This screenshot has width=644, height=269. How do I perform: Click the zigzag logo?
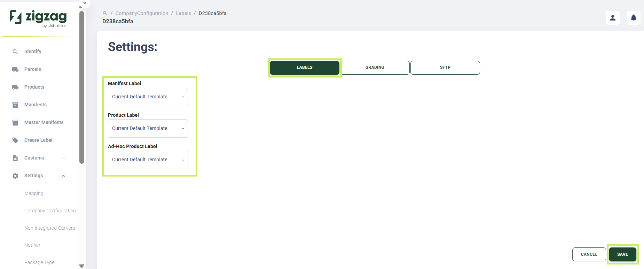point(38,18)
